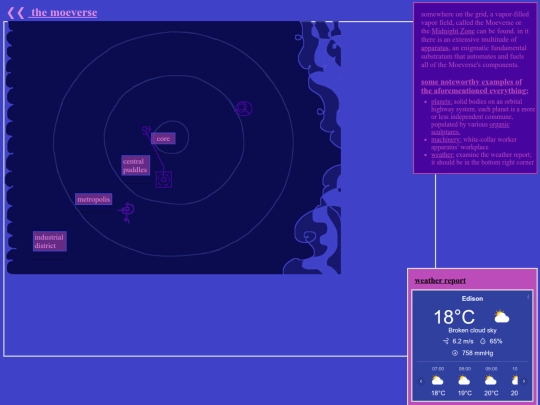Select the central puddles label
540x405 pixels.
pyautogui.click(x=135, y=166)
